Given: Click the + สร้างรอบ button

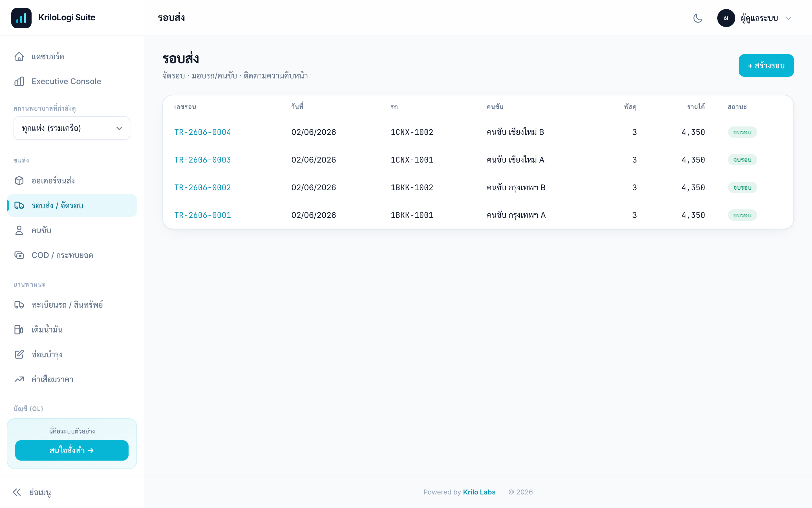Looking at the screenshot, I should click(766, 65).
